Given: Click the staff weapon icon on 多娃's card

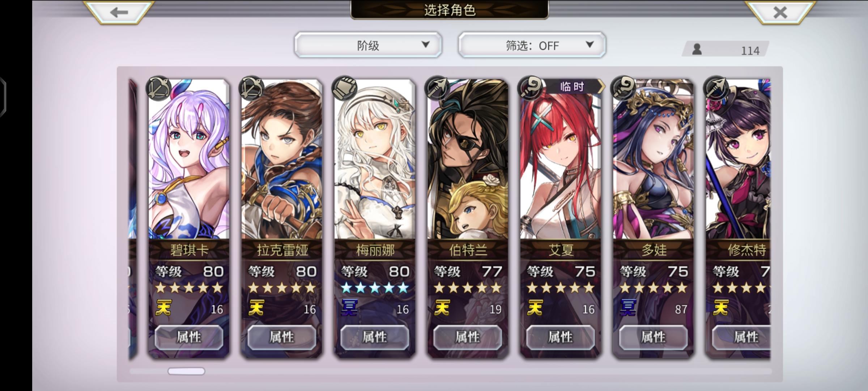Looking at the screenshot, I should point(623,88).
